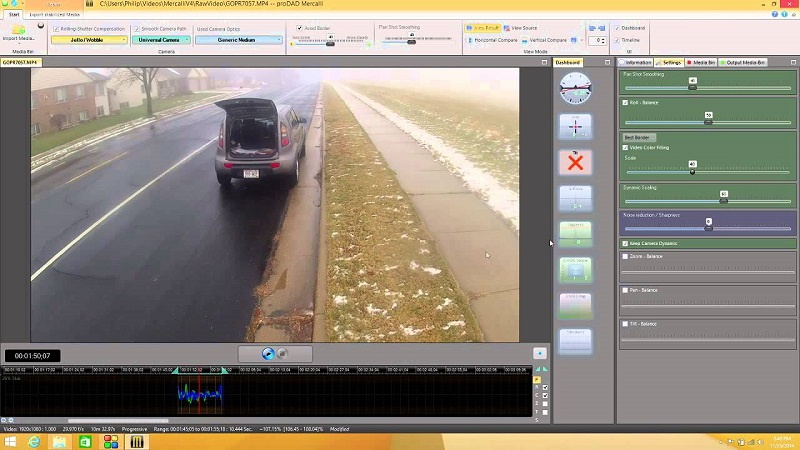Click the Import Media icon
Viewport: 800px width, 450px height.
(19, 31)
